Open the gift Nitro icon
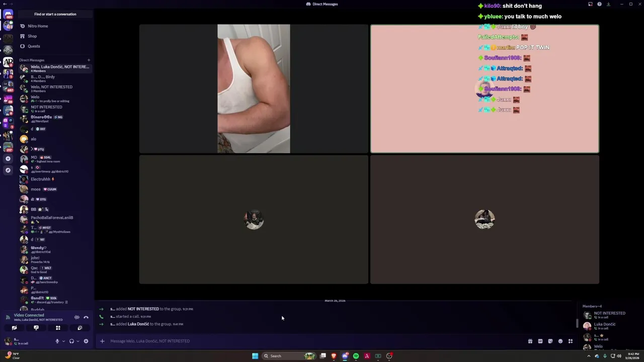The height and width of the screenshot is (362, 644). click(530, 341)
